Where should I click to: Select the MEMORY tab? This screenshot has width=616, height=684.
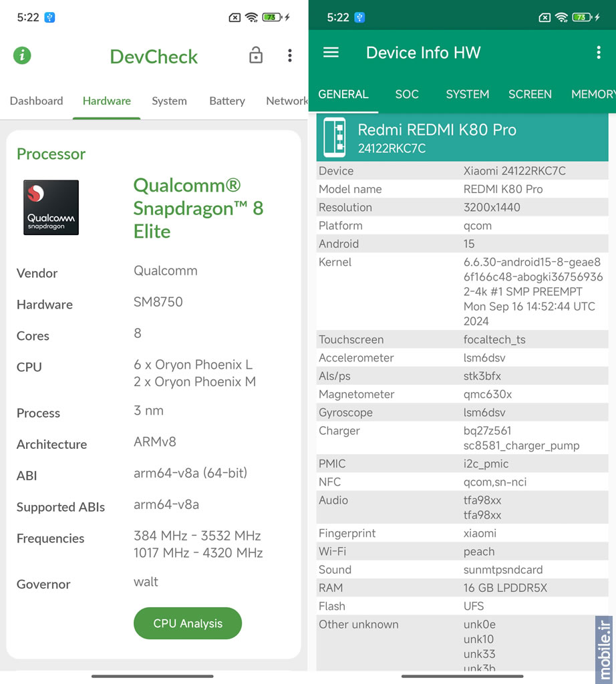tap(593, 94)
